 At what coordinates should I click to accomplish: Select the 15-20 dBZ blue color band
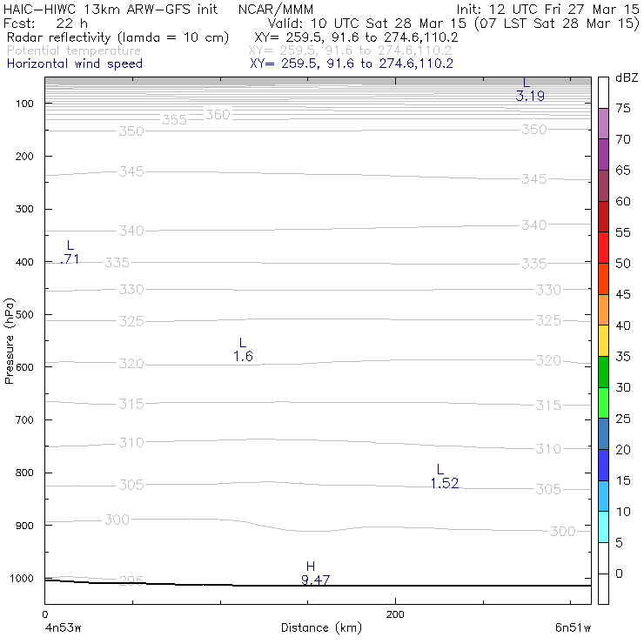click(x=603, y=465)
